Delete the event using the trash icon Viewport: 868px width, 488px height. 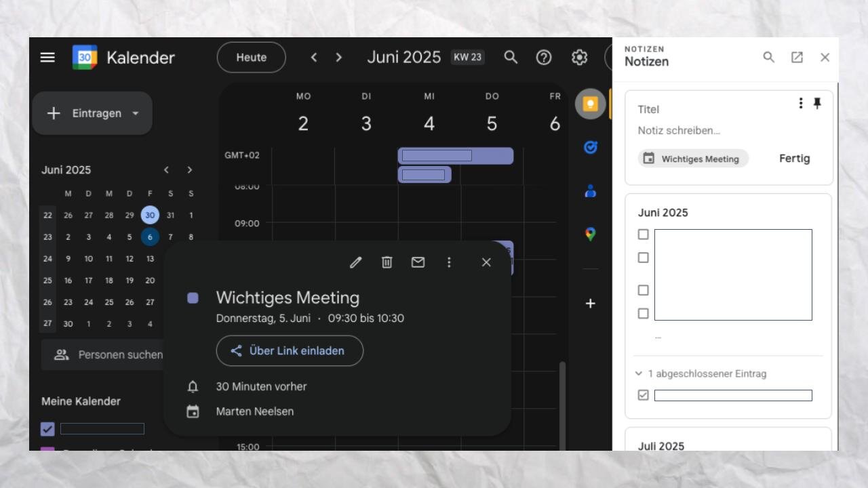tap(387, 262)
